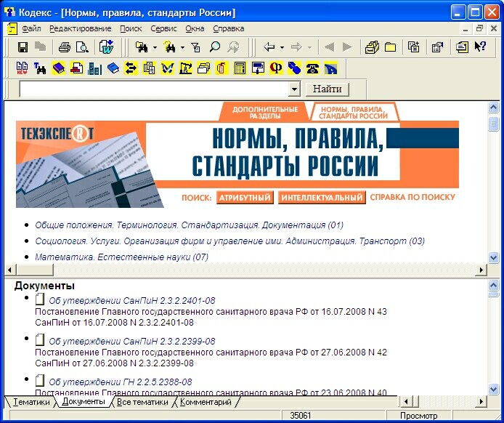Click upper pane horizontal scrollbar right arrow
504x423 pixels.
pyautogui.click(x=481, y=270)
